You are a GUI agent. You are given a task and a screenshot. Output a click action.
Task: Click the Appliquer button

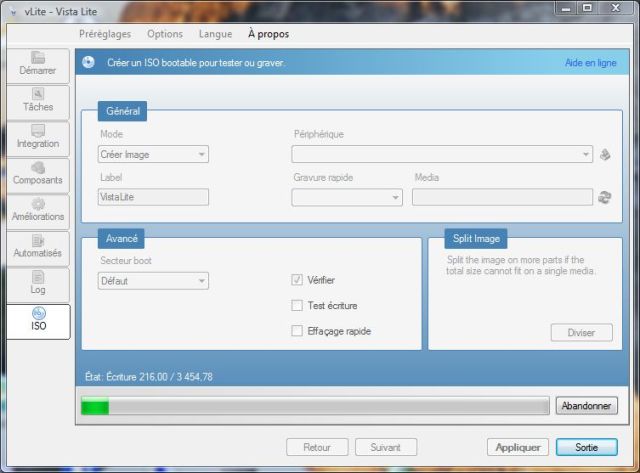click(x=518, y=447)
